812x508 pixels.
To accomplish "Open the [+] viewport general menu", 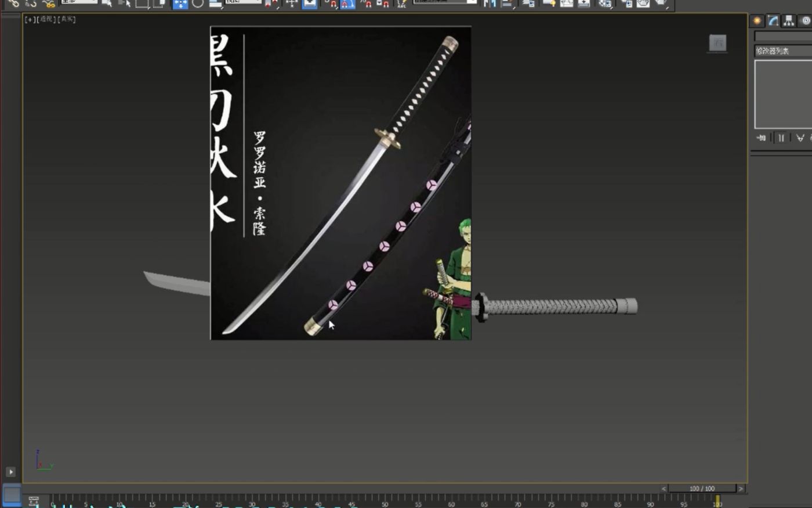I will 30,19.
